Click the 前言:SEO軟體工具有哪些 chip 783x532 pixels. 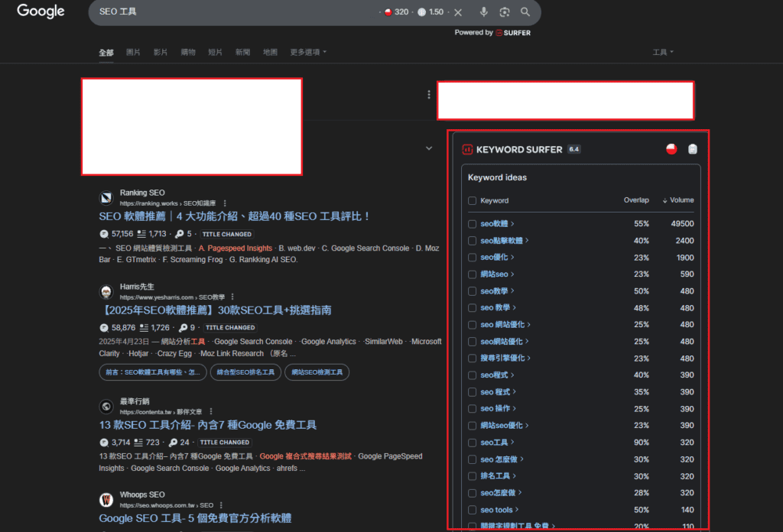(x=153, y=372)
